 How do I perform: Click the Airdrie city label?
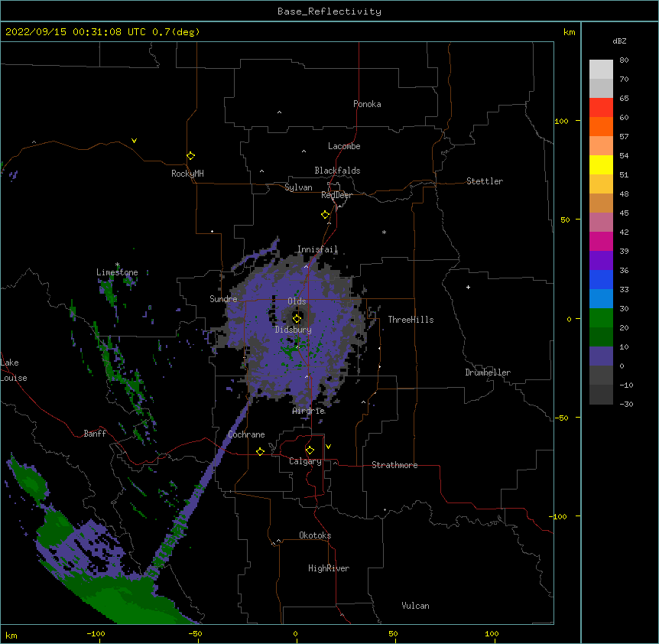(x=309, y=411)
